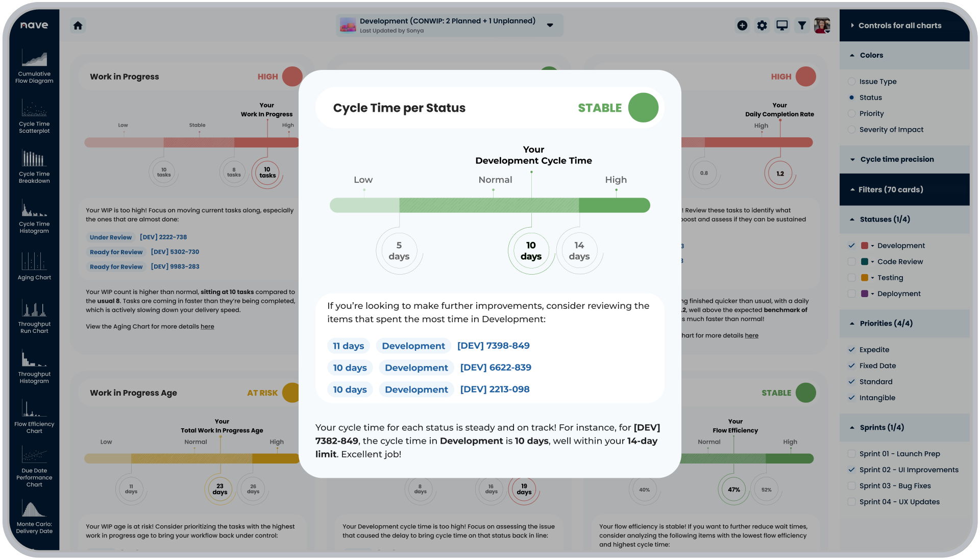980x560 pixels.
Task: Select the Throughput Run Chart
Action: point(34,315)
